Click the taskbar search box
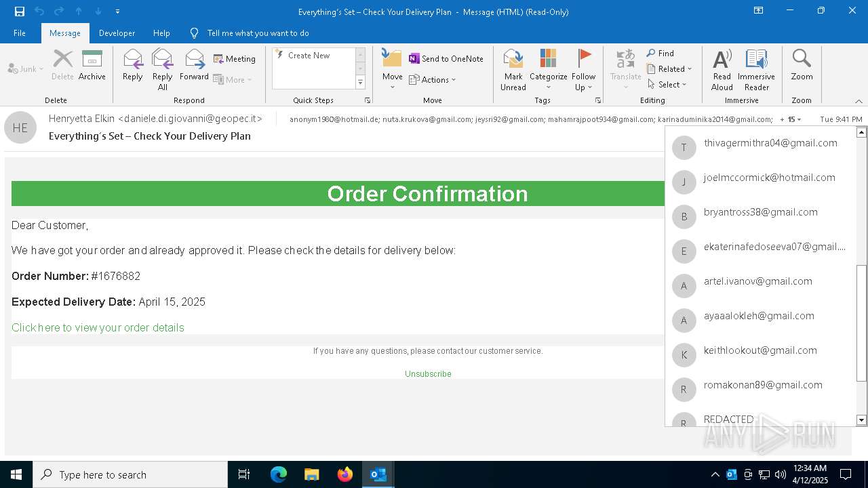 pyautogui.click(x=130, y=474)
